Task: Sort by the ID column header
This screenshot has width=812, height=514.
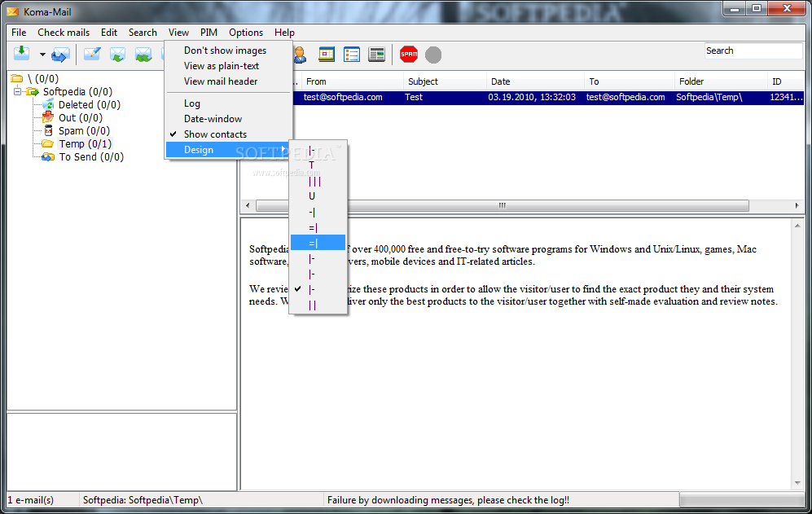Action: [x=786, y=81]
